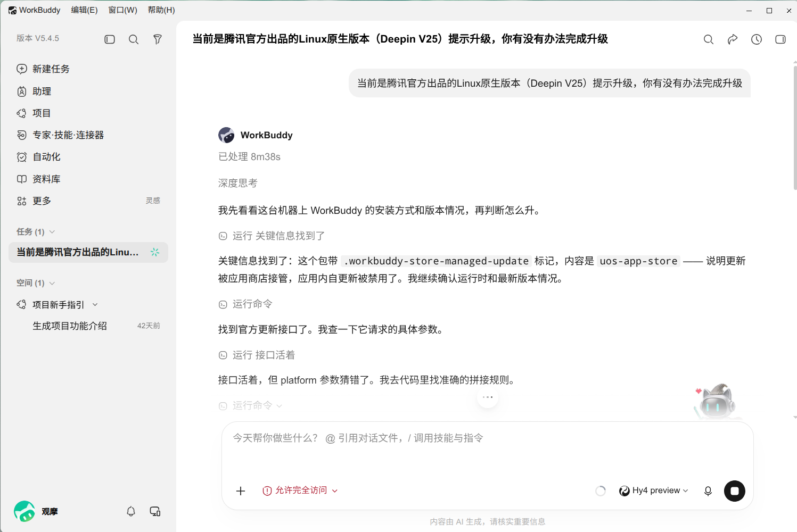This screenshot has width=797, height=532.
Task: Share the conversation with the arrow icon
Action: pyautogui.click(x=733, y=39)
